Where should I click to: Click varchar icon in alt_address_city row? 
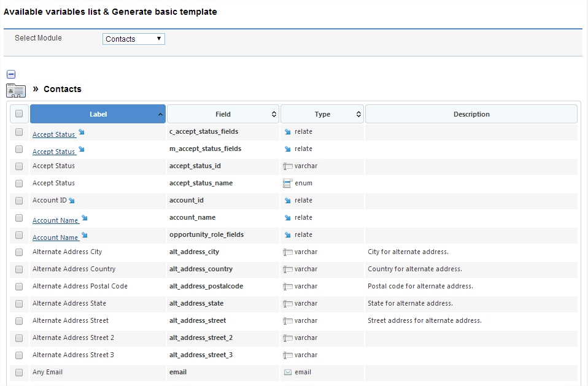[287, 252]
